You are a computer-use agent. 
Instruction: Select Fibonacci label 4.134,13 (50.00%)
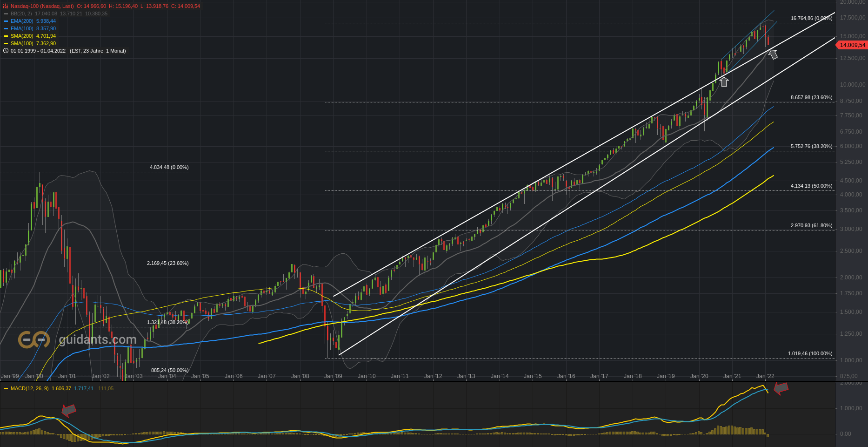tap(811, 186)
